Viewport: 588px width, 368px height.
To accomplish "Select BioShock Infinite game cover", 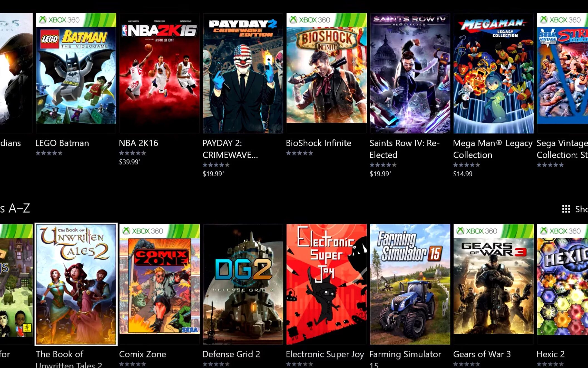I will pyautogui.click(x=327, y=73).
